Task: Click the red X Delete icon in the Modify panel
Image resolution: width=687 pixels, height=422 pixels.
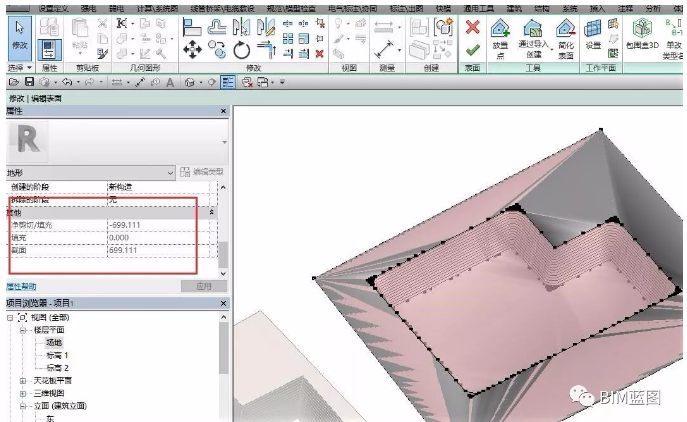Action: [320, 54]
